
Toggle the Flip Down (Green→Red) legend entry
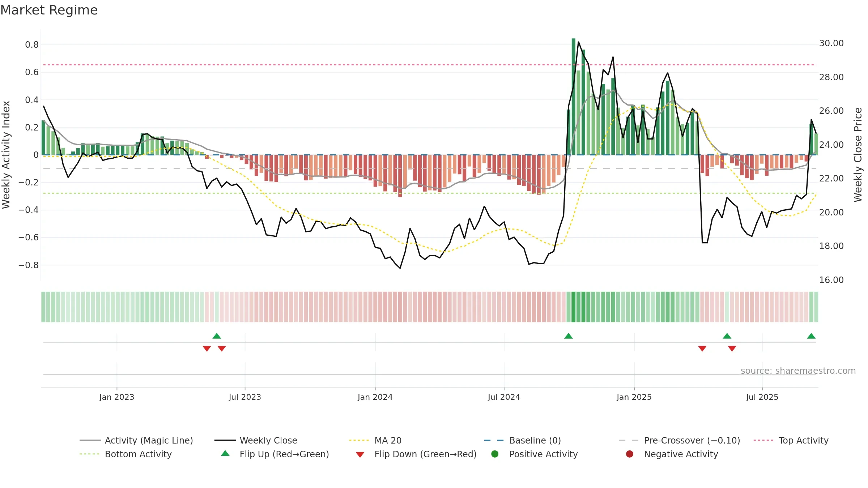(x=416, y=454)
